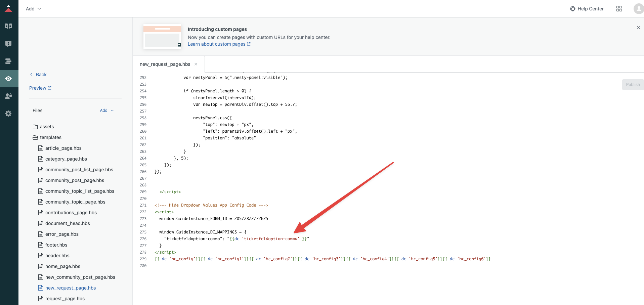Click code line 276 ticketfeldoption-comma mapping
The width and height of the screenshot is (644, 305).
[237, 239]
